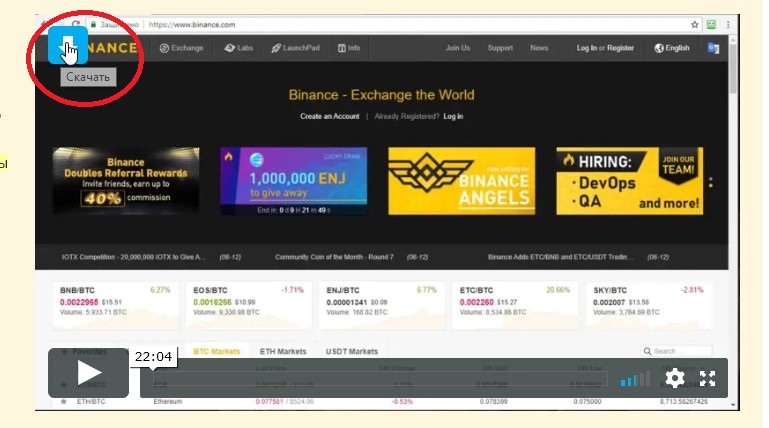Open Doubles Referral Rewards banner

[x=126, y=181]
